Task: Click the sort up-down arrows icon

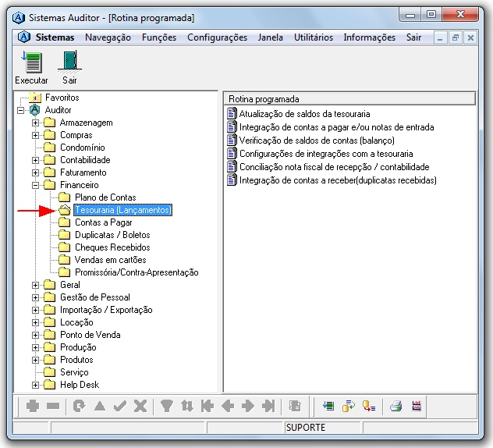Action: [186, 406]
